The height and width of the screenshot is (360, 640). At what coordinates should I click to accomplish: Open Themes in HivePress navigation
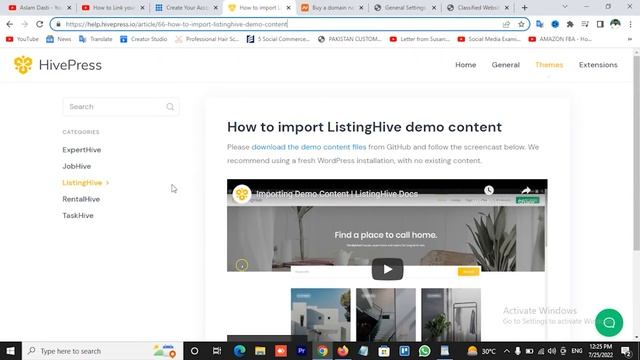(x=549, y=65)
